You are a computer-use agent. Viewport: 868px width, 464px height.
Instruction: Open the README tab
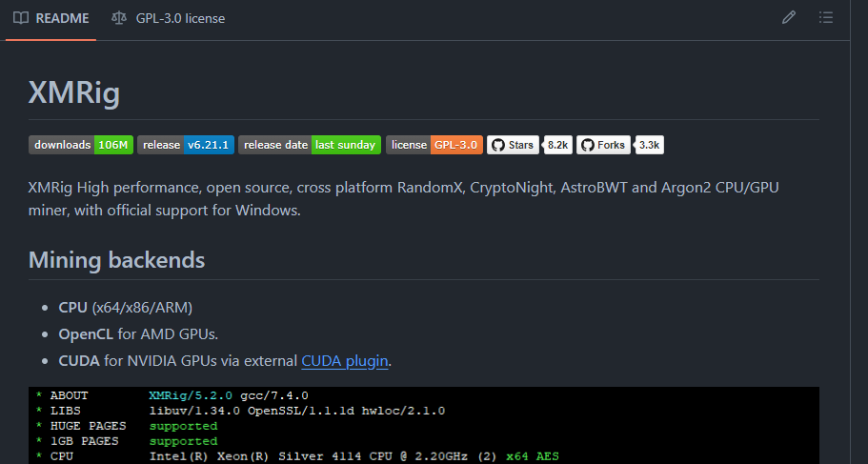coord(50,18)
